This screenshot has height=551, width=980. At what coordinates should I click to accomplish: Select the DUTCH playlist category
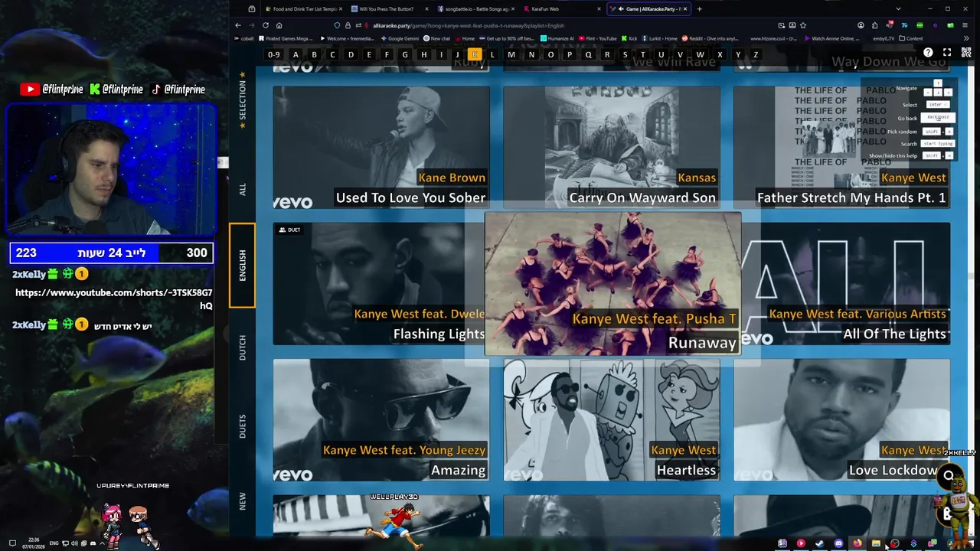tap(242, 348)
